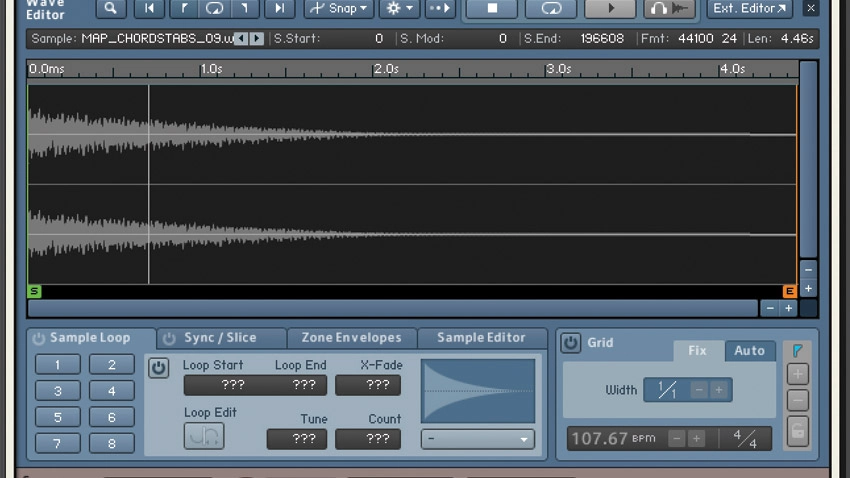
Task: Zoom in vertically with the plus button
Action: click(808, 289)
